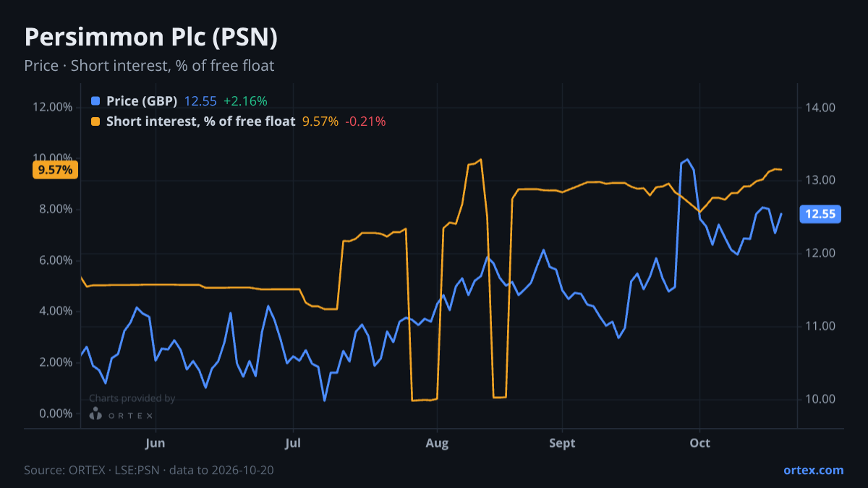868x488 pixels.
Task: Click the 12.00% left axis label
Action: [x=52, y=107]
